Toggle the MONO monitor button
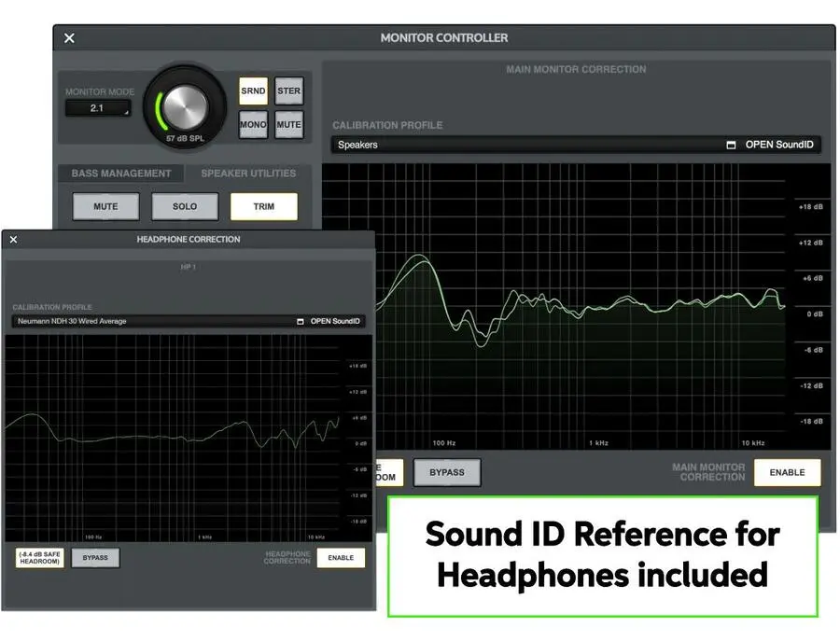The width and height of the screenshot is (840, 641). click(x=253, y=125)
